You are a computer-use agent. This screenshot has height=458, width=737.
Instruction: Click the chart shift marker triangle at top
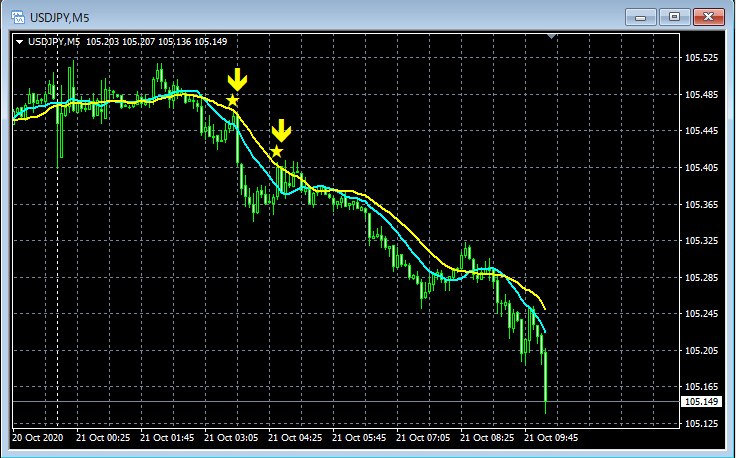pos(552,36)
